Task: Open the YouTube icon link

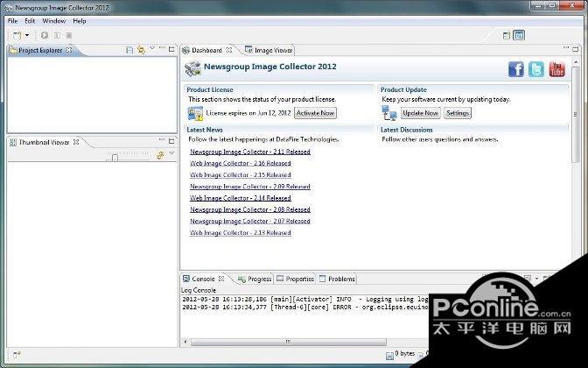Action: click(x=556, y=69)
